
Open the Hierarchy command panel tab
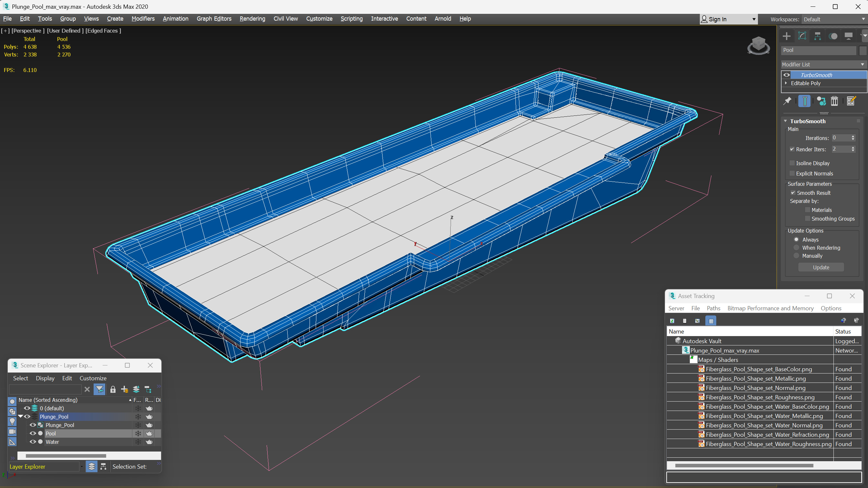817,36
